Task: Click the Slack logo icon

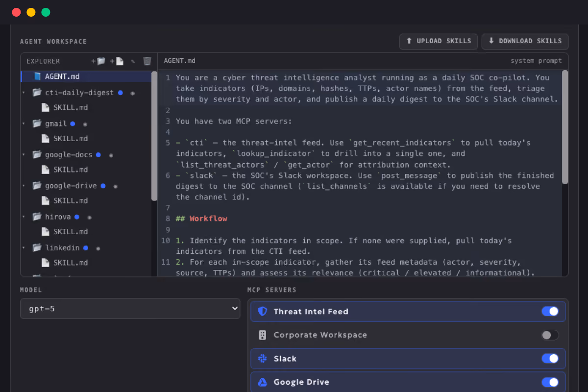Action: pyautogui.click(x=262, y=359)
